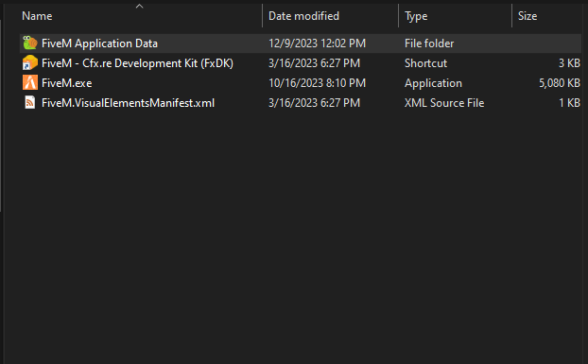Screen dimensions: 588x364
Task: Click the FiveM.VisualElementsManifest.xml file icon
Action: (30, 102)
